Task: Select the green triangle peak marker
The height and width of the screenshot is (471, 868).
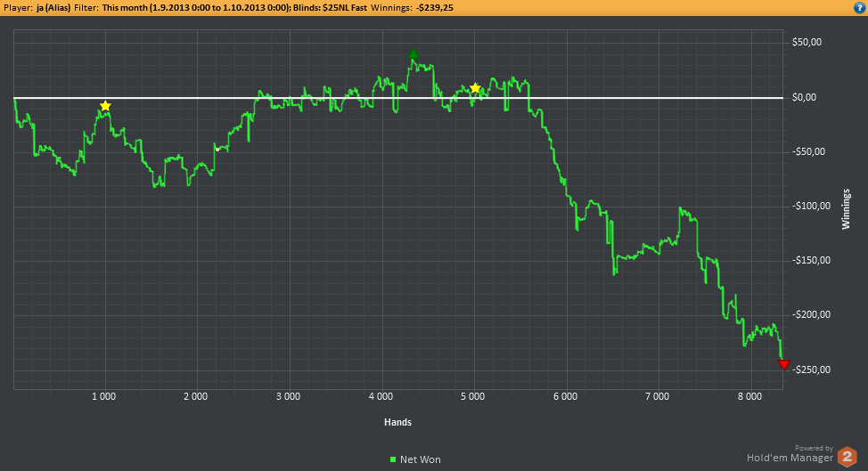Action: click(413, 54)
